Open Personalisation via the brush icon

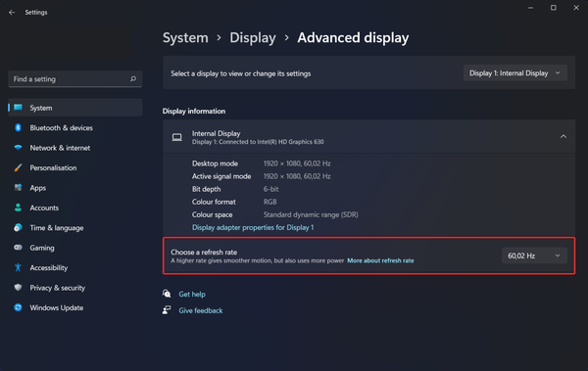click(18, 167)
